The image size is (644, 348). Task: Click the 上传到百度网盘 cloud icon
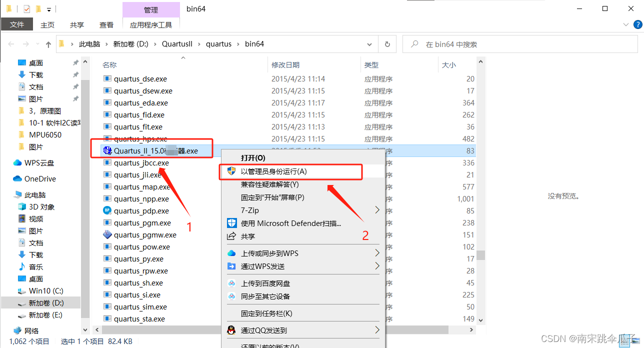coord(231,283)
